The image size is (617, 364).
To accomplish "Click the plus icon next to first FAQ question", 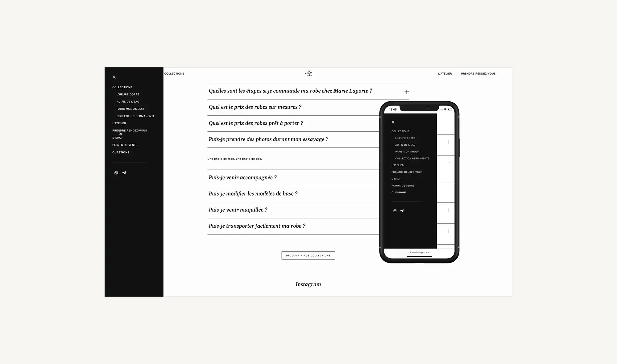I will [x=406, y=91].
